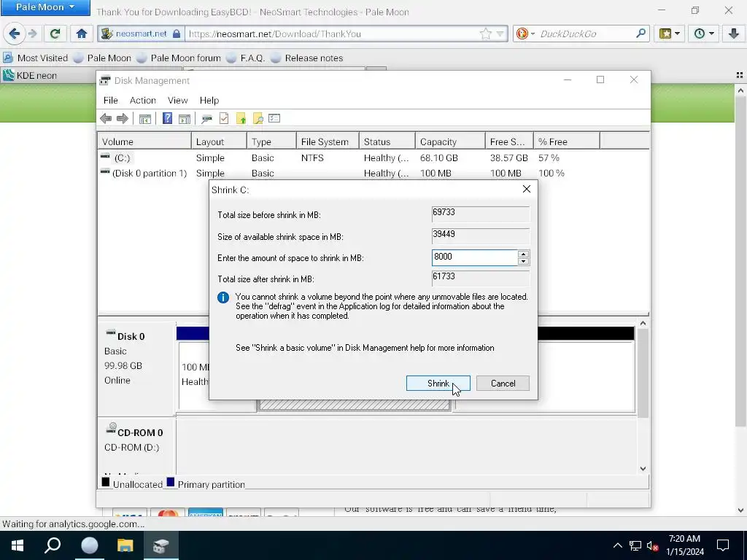This screenshot has height=560, width=747.
Task: Open the Action menu in Disk Management
Action: click(x=142, y=100)
